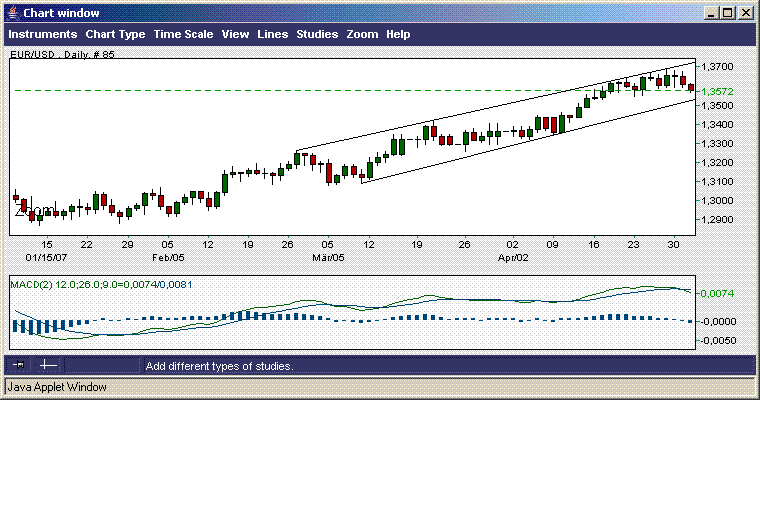Click the green 1,3572 price level label

(x=717, y=92)
